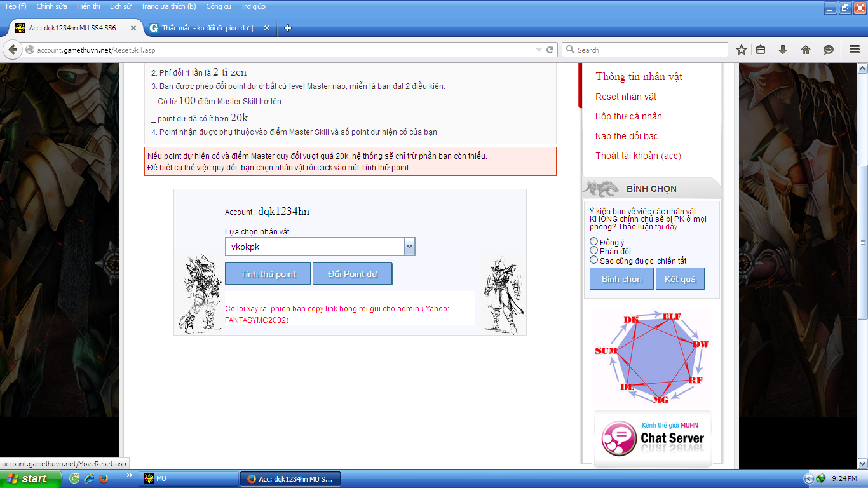Click the Chat Server banner image
Screen dimensions: 868x488
coord(653,438)
